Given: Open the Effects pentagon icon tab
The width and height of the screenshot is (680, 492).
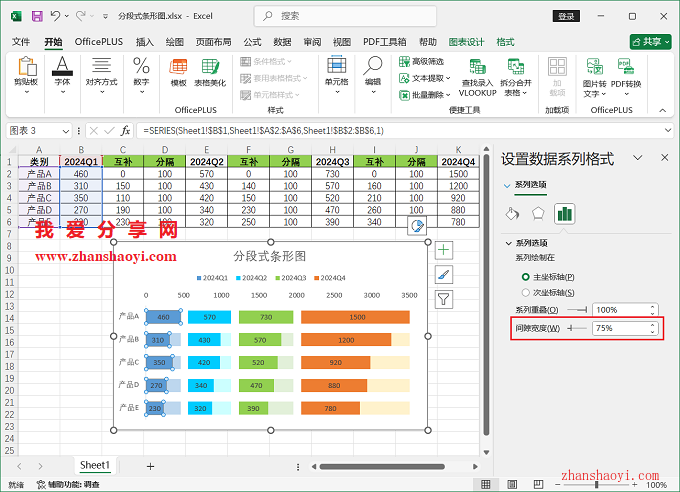Looking at the screenshot, I should [x=538, y=213].
